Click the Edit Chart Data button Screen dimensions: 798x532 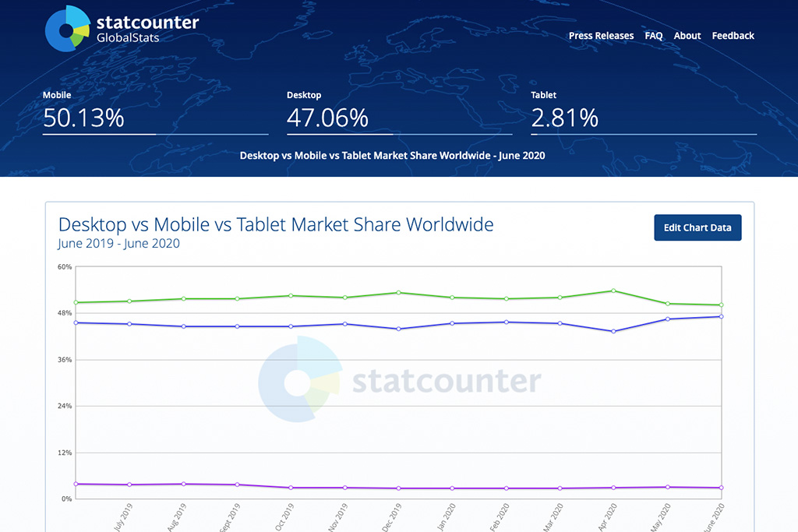(x=697, y=228)
